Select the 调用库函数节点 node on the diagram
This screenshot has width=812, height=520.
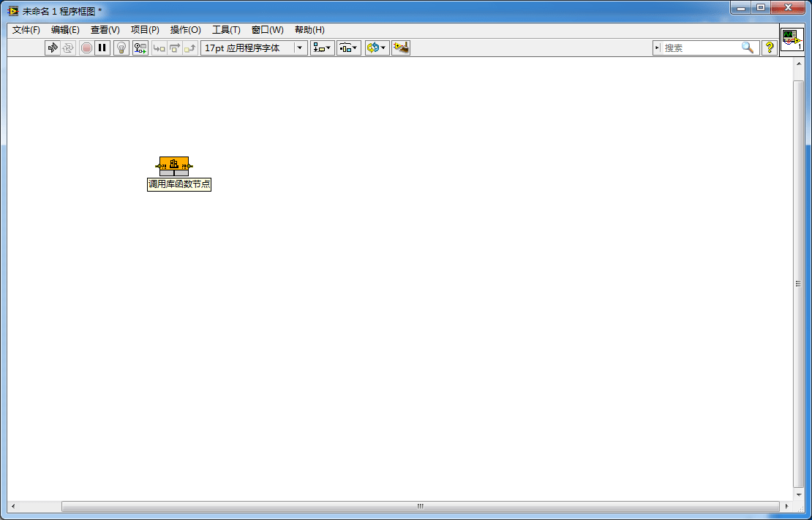(x=174, y=166)
